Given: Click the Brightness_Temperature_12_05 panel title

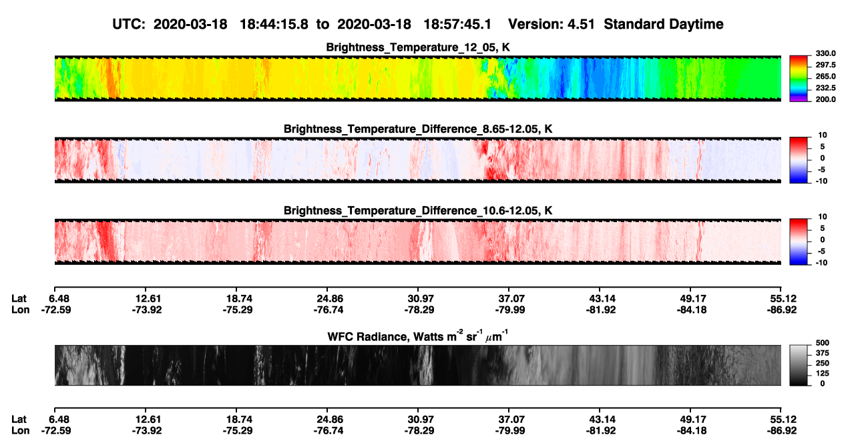Looking at the screenshot, I should tap(418, 47).
